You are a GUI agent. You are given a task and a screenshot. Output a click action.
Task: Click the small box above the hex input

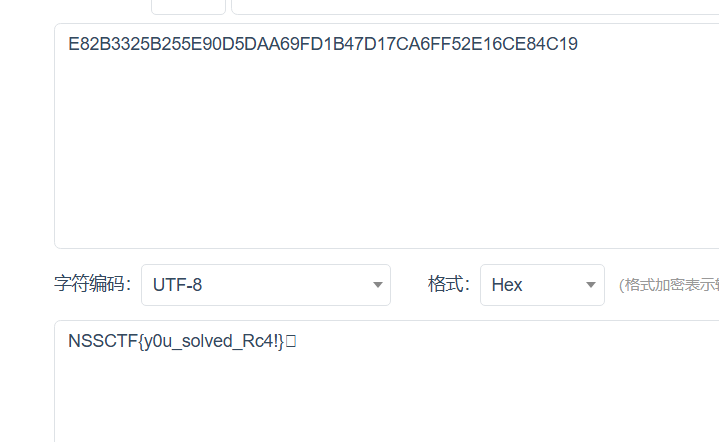click(188, 6)
